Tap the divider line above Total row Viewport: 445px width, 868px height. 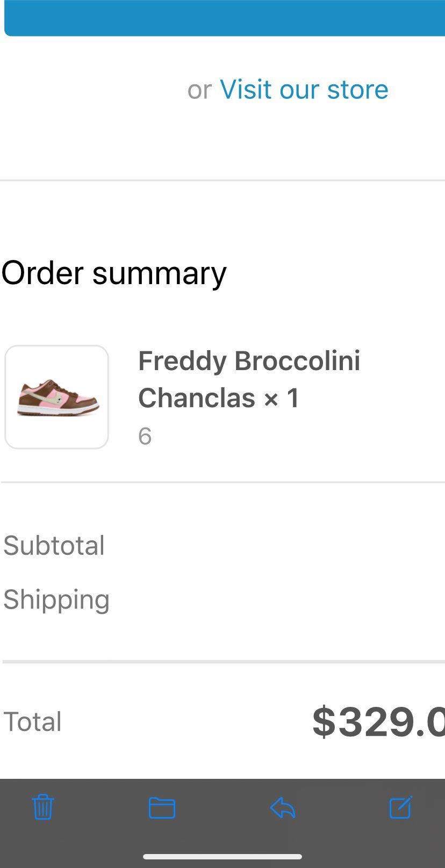(x=223, y=662)
